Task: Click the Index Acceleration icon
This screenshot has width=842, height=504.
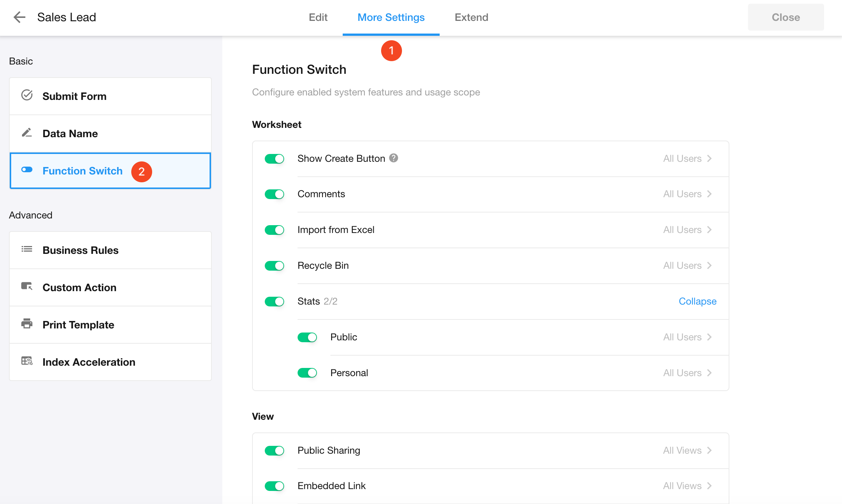Action: click(27, 361)
